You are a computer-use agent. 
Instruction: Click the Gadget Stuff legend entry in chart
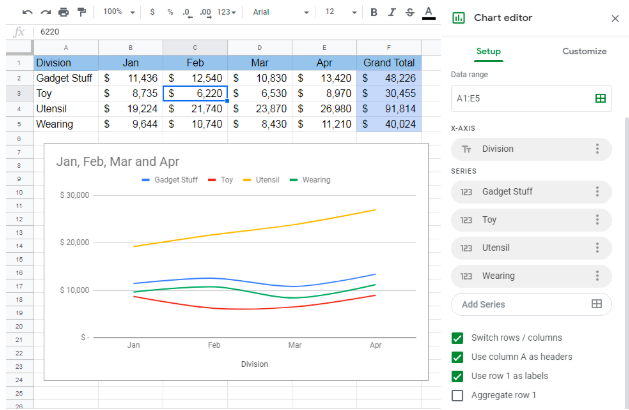pos(170,180)
